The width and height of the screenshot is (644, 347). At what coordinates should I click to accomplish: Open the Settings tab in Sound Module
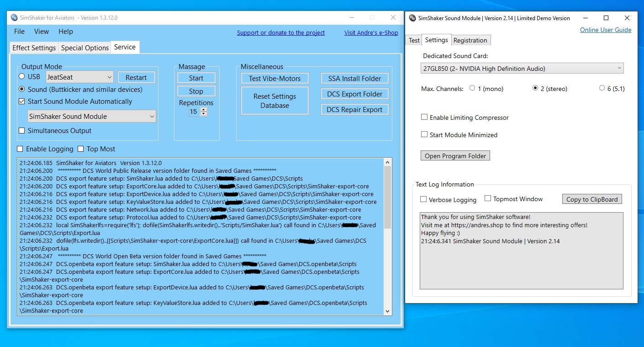pyautogui.click(x=437, y=40)
